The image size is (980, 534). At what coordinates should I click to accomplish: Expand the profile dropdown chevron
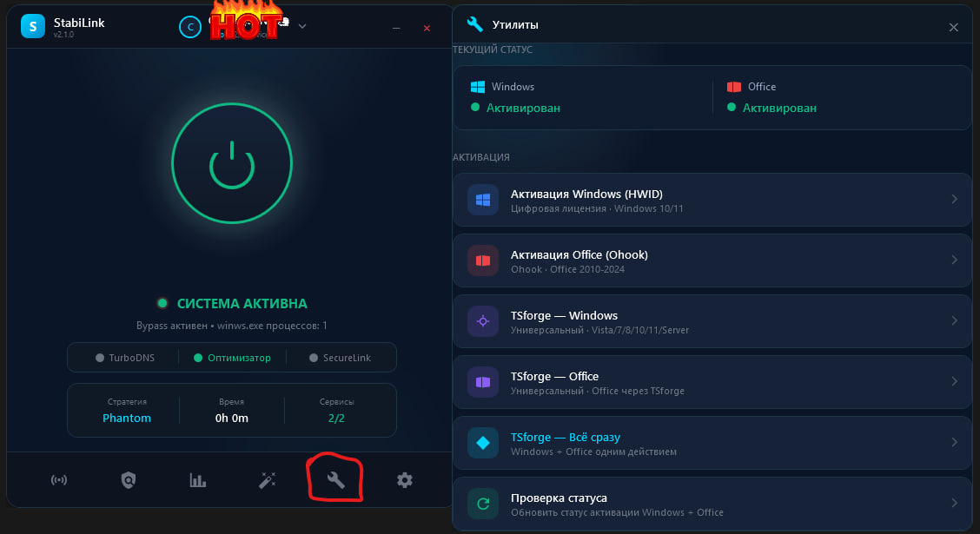click(x=302, y=26)
